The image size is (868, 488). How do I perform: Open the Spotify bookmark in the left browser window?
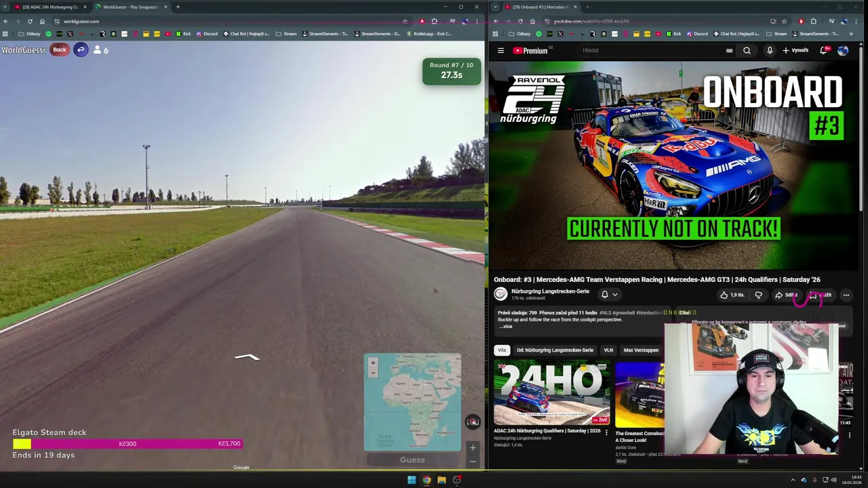click(48, 34)
